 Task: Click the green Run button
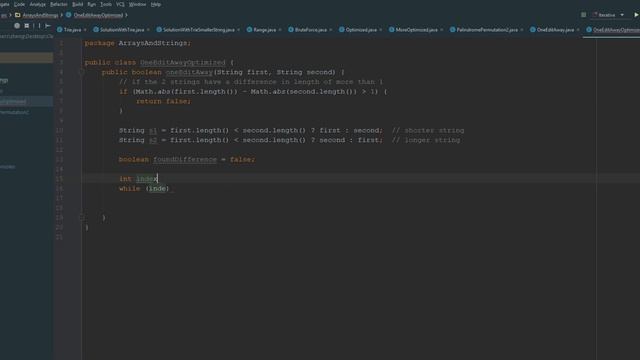coord(636,15)
